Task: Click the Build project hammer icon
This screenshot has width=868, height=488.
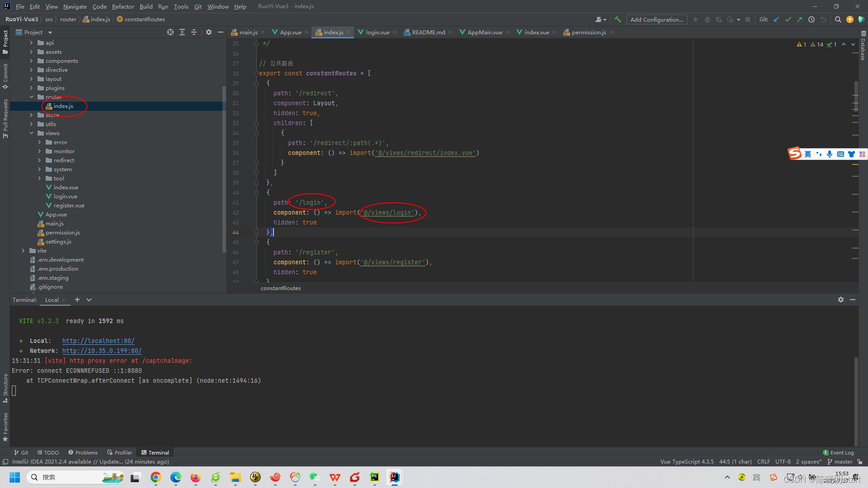Action: 618,19
